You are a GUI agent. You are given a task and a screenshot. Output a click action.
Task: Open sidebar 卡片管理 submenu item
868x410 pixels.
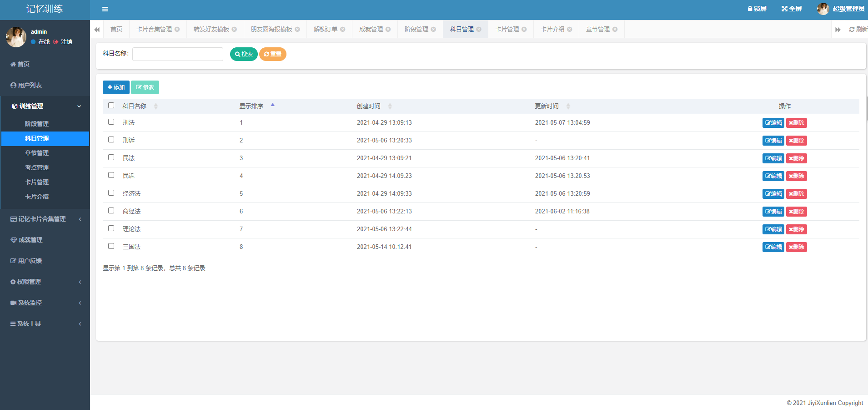click(45, 182)
